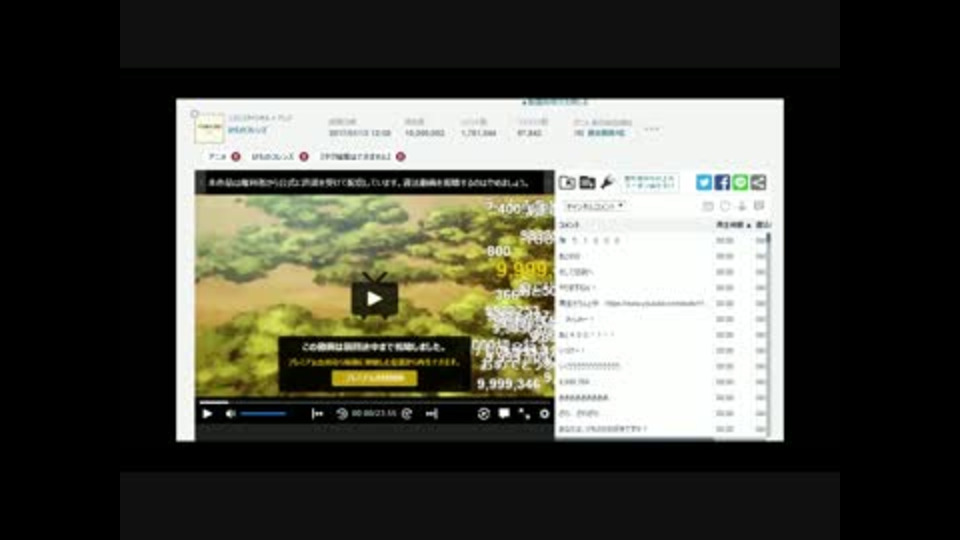This screenshot has width=960, height=540.
Task: Share the video on Twitter
Action: (704, 182)
